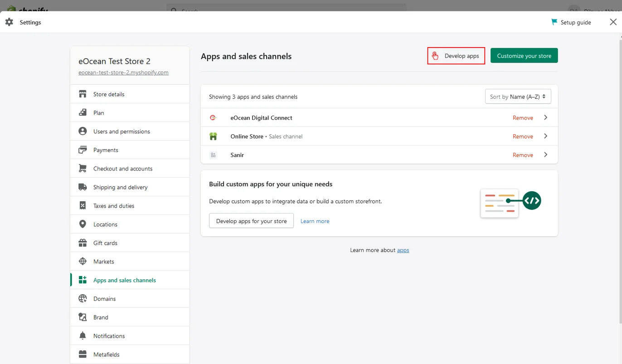Click the Develop apps button
The width and height of the screenshot is (622, 364).
[456, 56]
